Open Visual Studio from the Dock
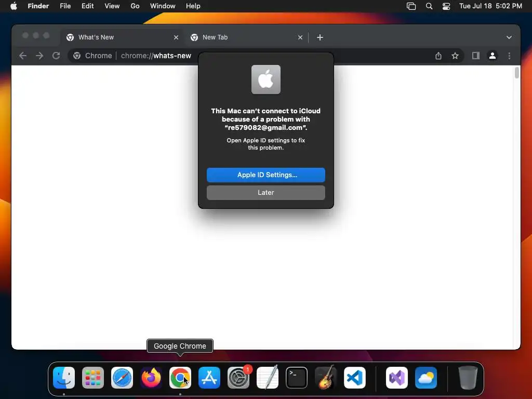The image size is (532, 399). tap(396, 378)
